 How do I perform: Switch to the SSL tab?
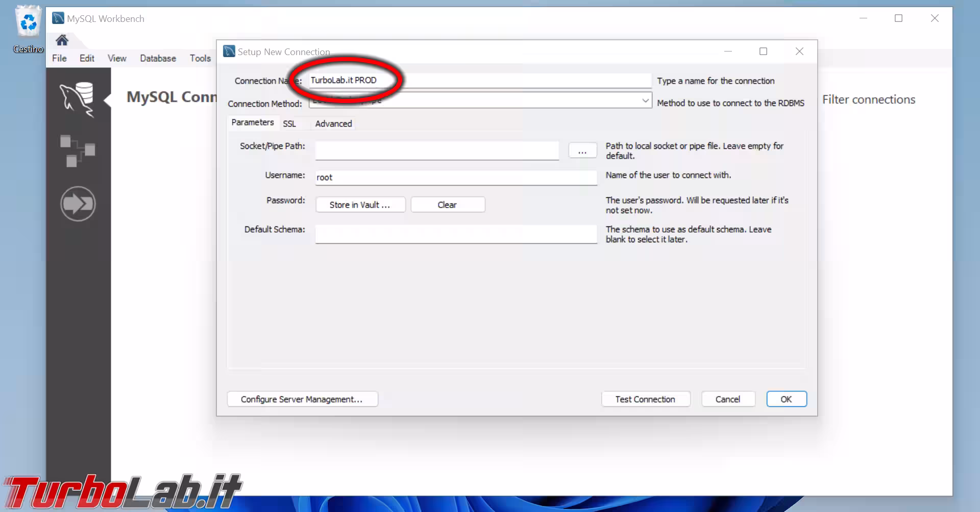click(x=289, y=123)
